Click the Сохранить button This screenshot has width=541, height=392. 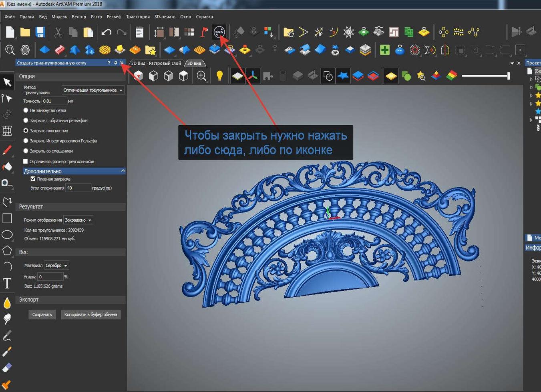(x=42, y=314)
